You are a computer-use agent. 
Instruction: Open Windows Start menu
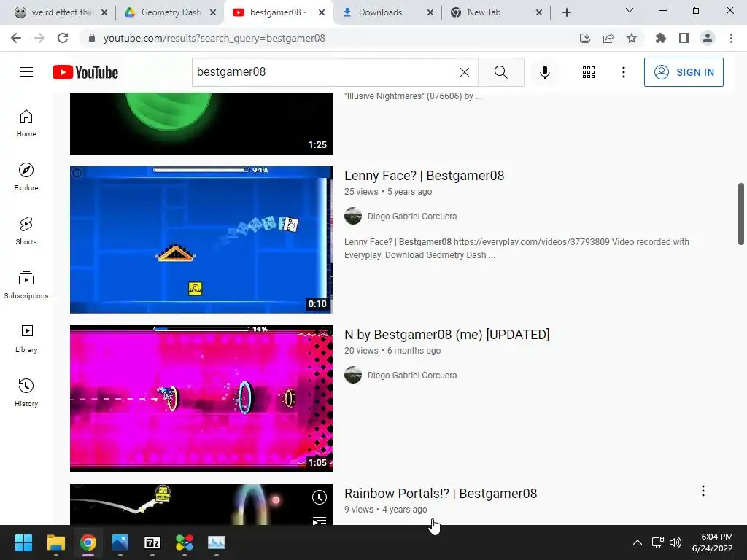(x=23, y=542)
